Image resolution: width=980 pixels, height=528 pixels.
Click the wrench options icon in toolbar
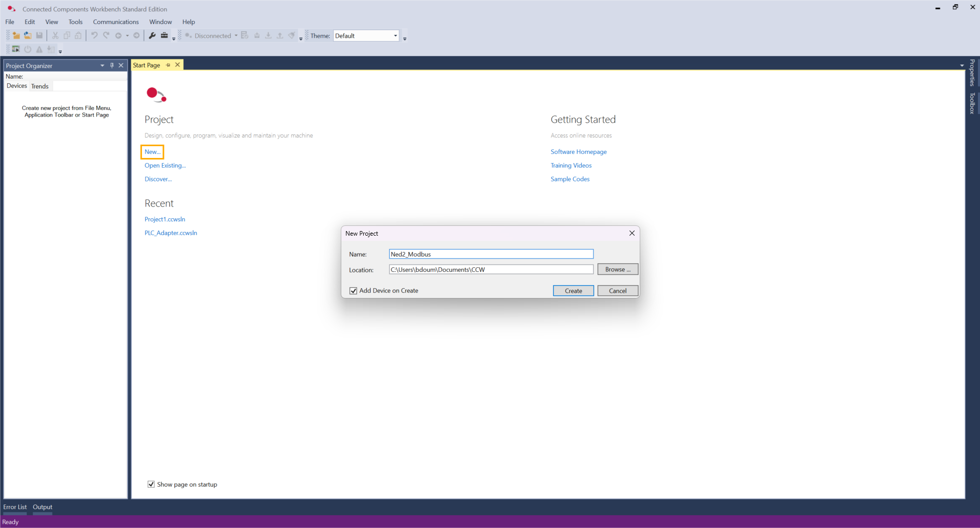tap(152, 36)
